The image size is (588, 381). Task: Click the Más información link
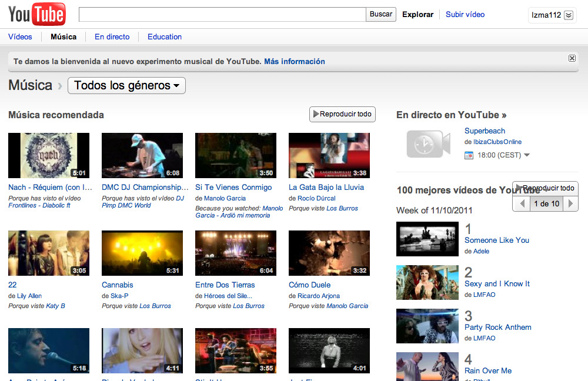tap(294, 61)
